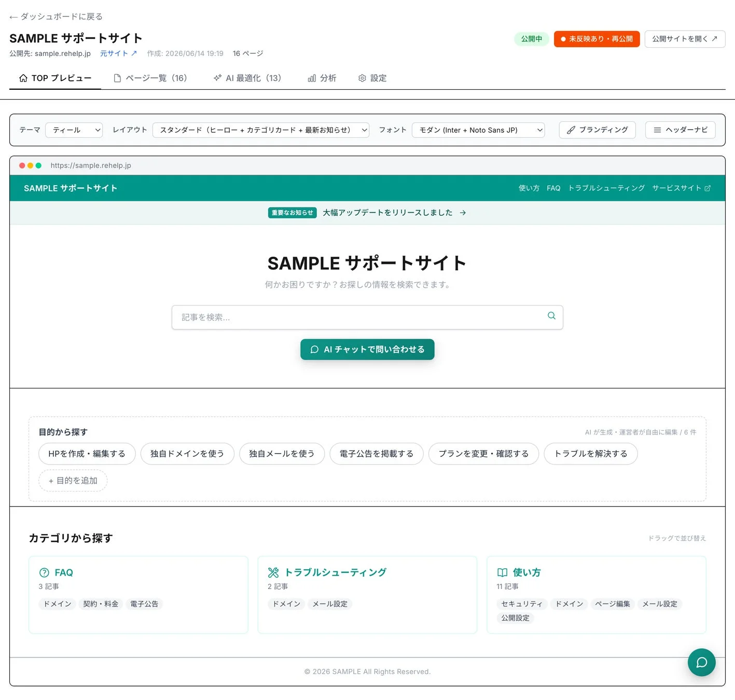This screenshot has height=700, width=735.
Task: Click トラブルシューティング in the preview header nav
Action: (x=606, y=188)
